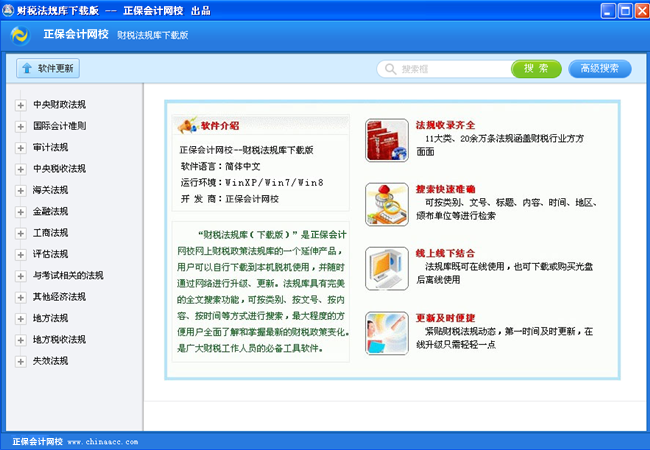Screen dimensions: 650x450
Task: Expand the 国际会计准则 category
Action: [20, 126]
